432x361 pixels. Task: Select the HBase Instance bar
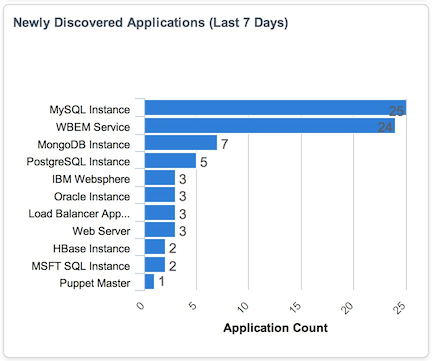[x=155, y=247]
